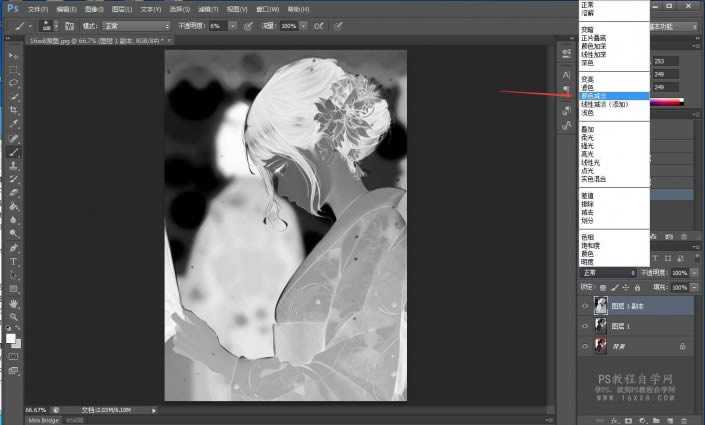Screen dimensions: 705x425
Task: Click the lock icon on 背景 layer
Action: pos(682,346)
